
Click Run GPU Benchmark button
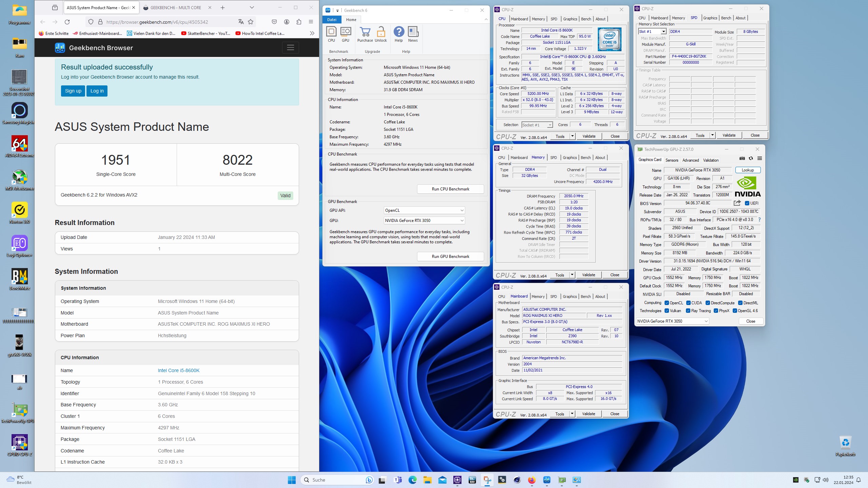click(450, 257)
